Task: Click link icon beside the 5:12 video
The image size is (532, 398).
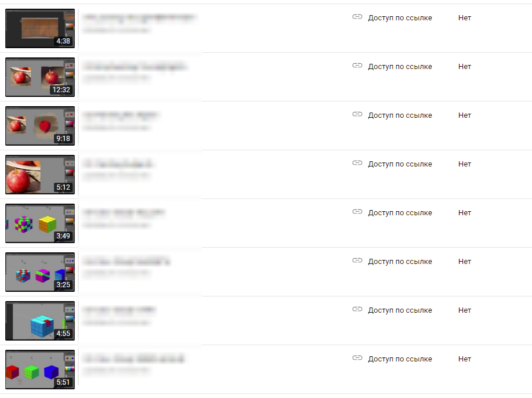Action: (357, 163)
